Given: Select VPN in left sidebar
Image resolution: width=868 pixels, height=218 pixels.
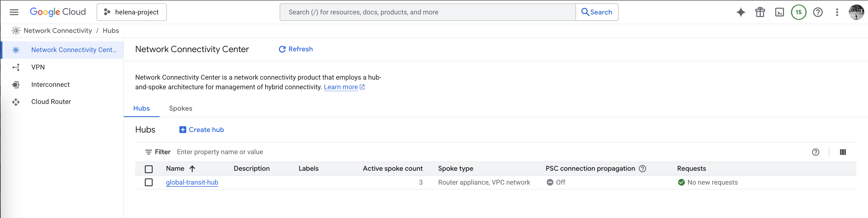Looking at the screenshot, I should 38,67.
